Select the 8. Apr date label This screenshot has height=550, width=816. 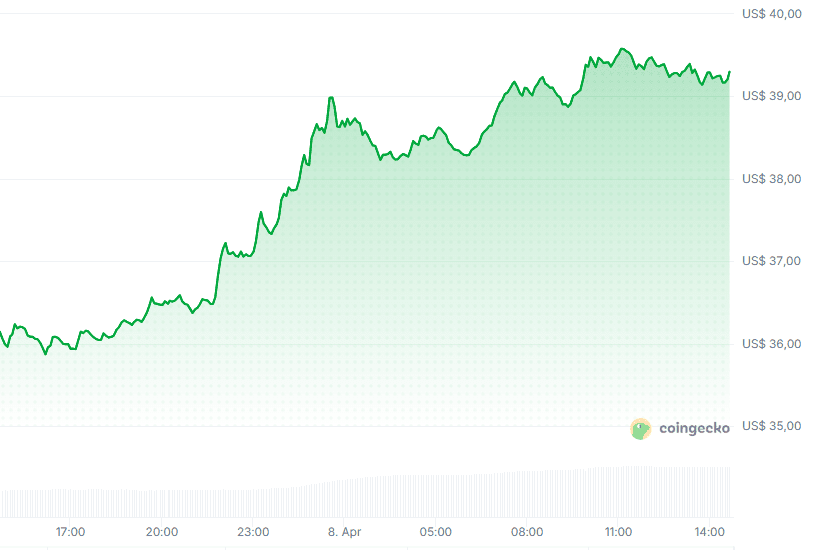(x=344, y=532)
